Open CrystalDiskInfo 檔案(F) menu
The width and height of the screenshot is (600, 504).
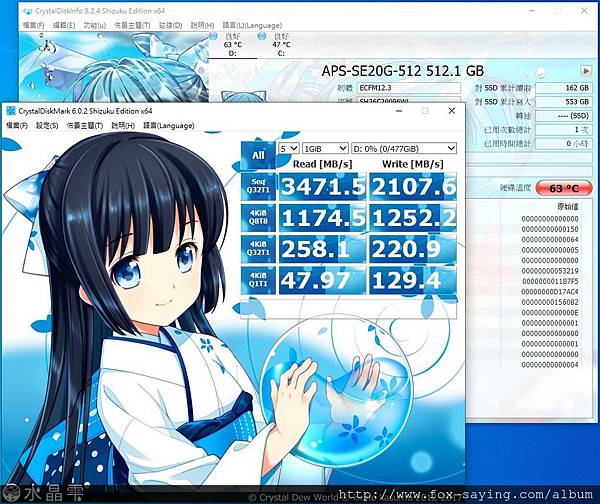pyautogui.click(x=34, y=26)
